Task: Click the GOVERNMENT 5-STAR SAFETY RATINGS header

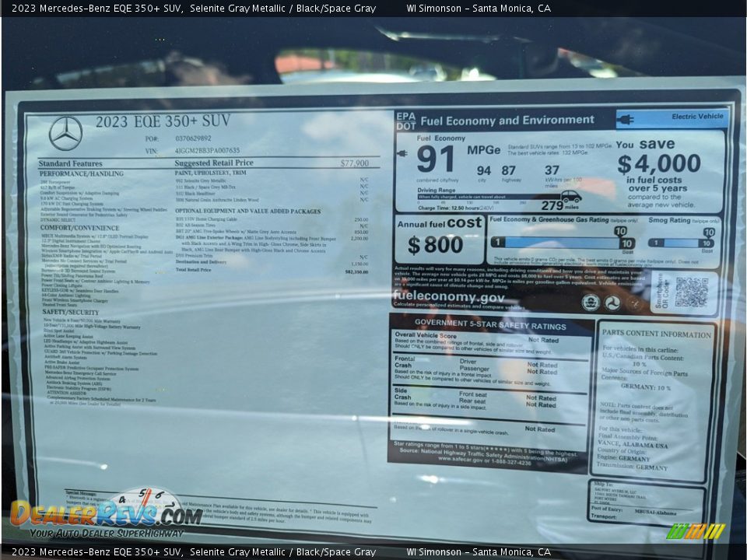Action: pos(490,324)
